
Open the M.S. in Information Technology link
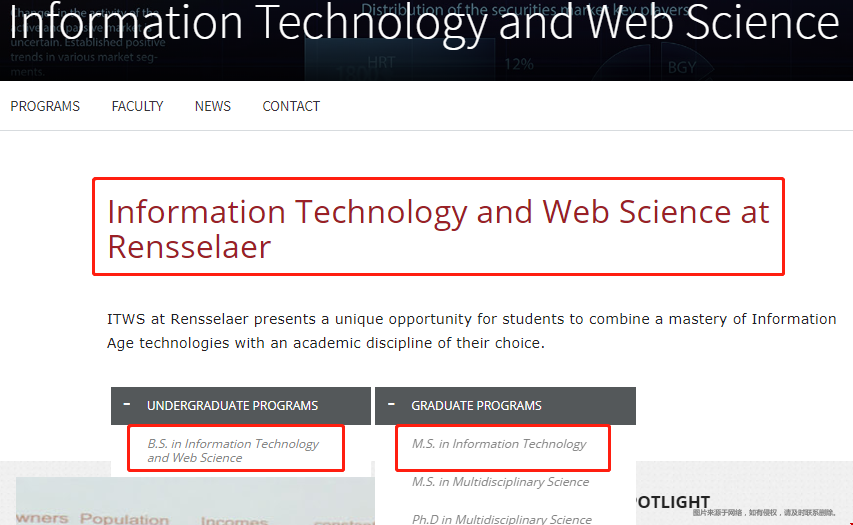[x=499, y=444]
